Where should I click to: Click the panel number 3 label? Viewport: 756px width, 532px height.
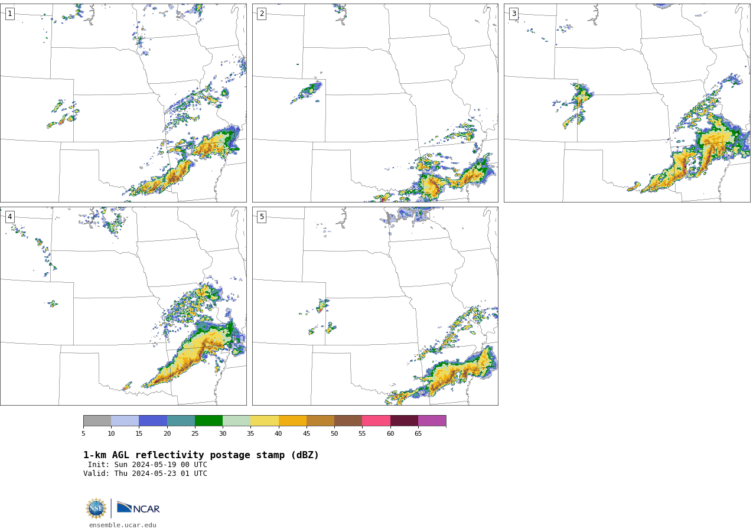(x=513, y=14)
